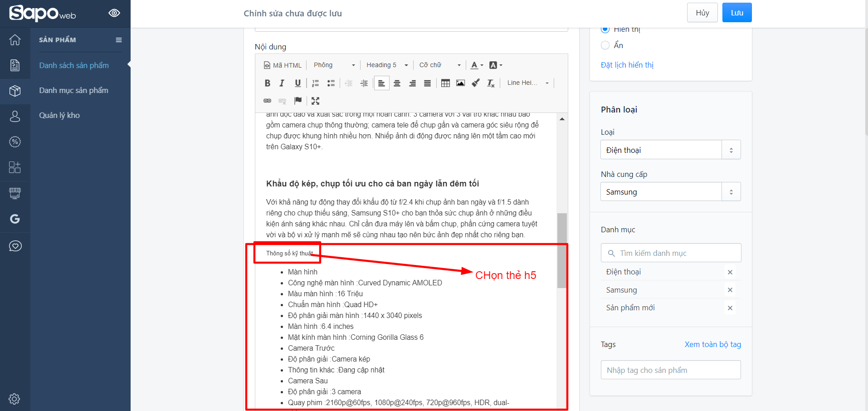
Task: Insert a numbered list
Action: (316, 83)
